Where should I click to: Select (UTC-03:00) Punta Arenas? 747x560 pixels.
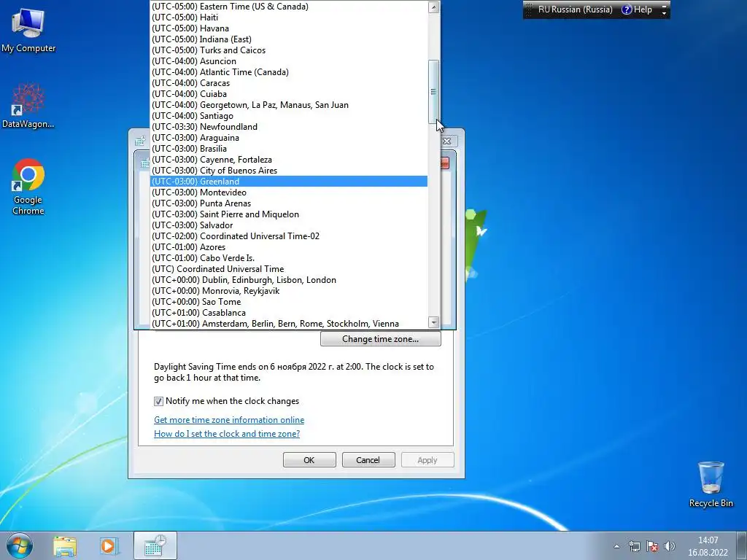289,204
